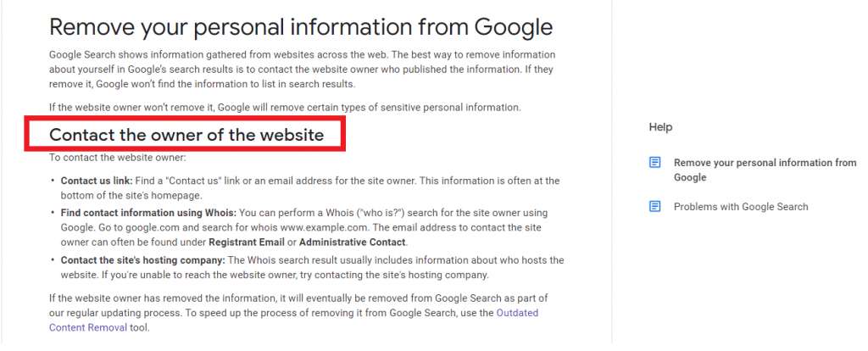Image resolution: width=868 pixels, height=351 pixels.
Task: Click document icon beside Remove your personal information
Action: 655,163
